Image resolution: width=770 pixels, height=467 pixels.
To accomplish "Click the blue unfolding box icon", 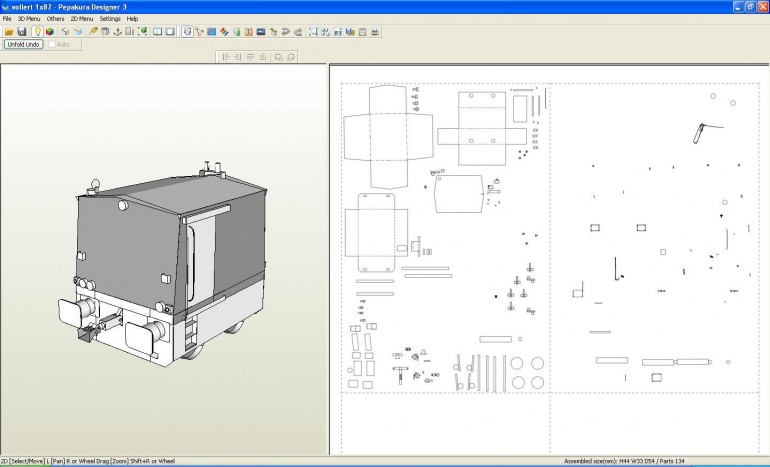I will 78,32.
